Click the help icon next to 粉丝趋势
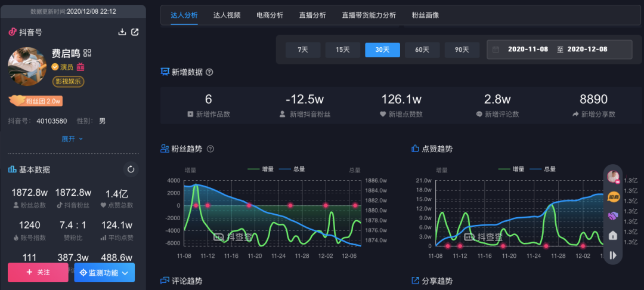The width and height of the screenshot is (644, 290). coord(210,149)
